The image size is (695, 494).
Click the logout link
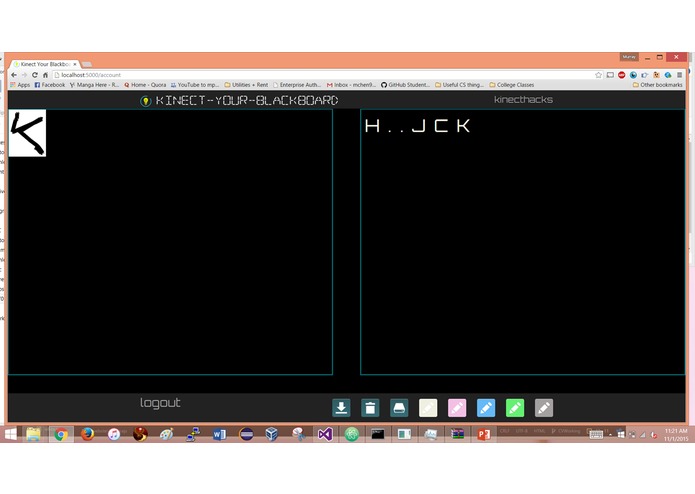point(160,403)
